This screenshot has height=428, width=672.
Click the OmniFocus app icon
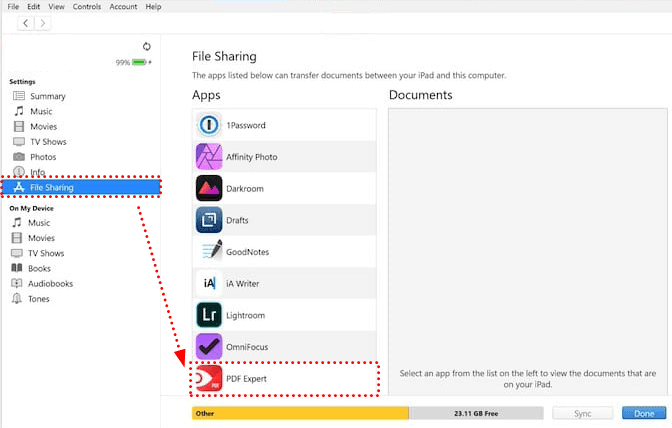click(209, 347)
